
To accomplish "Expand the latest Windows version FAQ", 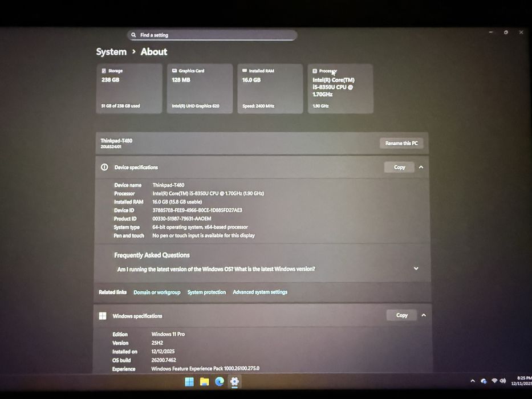I will click(x=416, y=268).
